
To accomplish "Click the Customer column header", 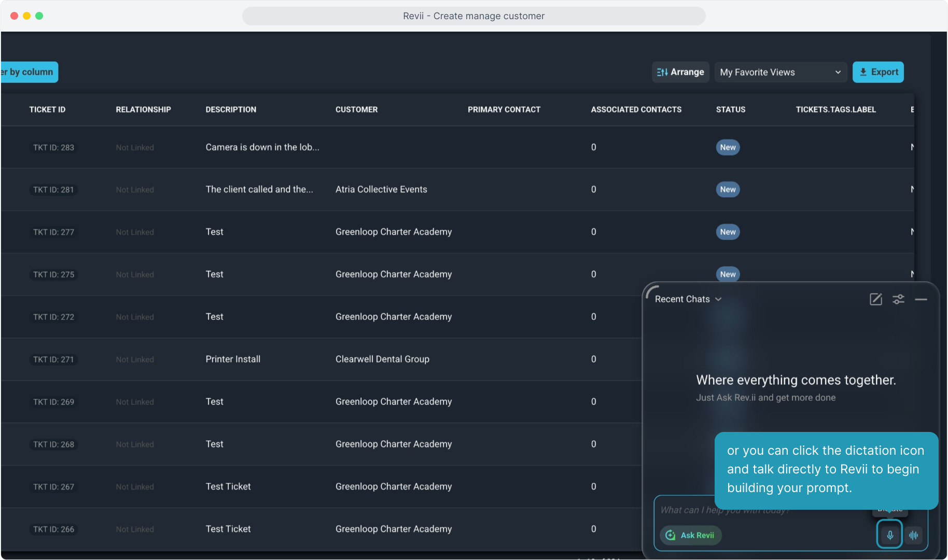I will click(356, 109).
